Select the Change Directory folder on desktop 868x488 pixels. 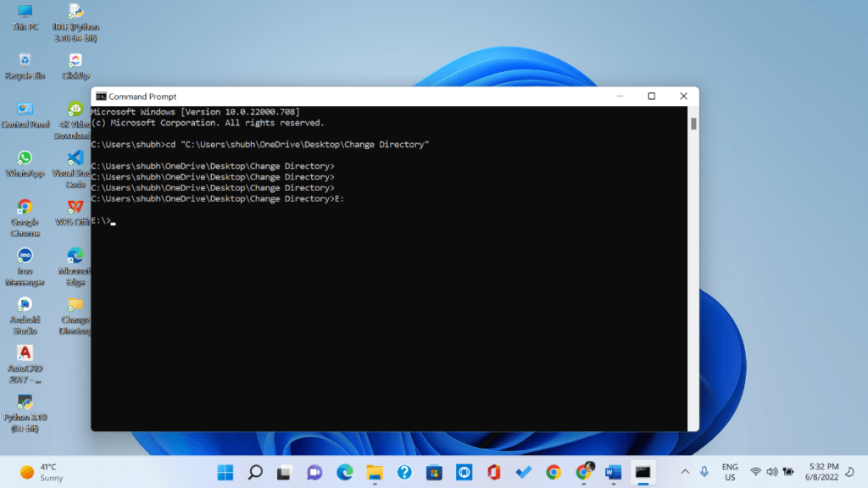pyautogui.click(x=75, y=315)
